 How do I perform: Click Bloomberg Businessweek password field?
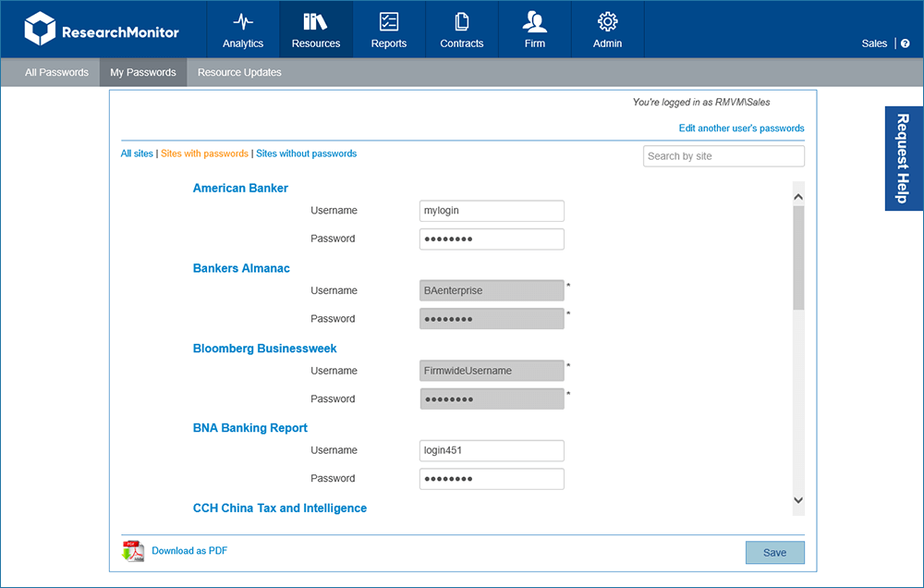(492, 399)
